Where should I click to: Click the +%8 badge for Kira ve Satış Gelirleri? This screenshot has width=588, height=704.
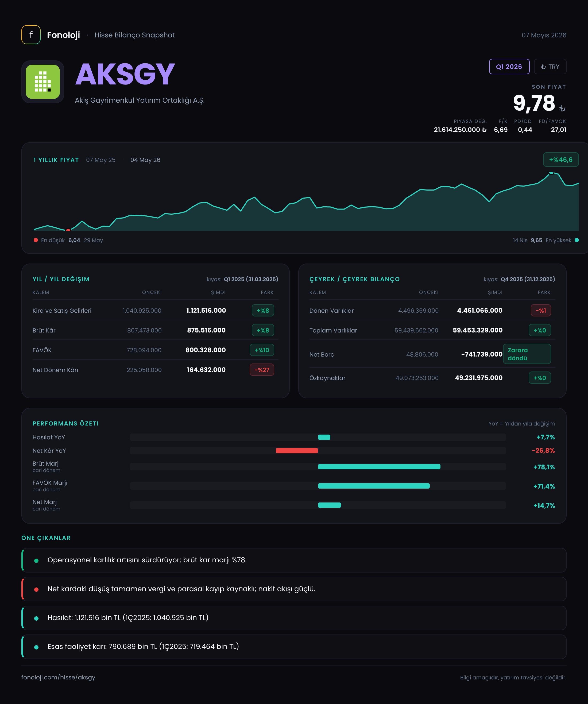click(x=263, y=310)
